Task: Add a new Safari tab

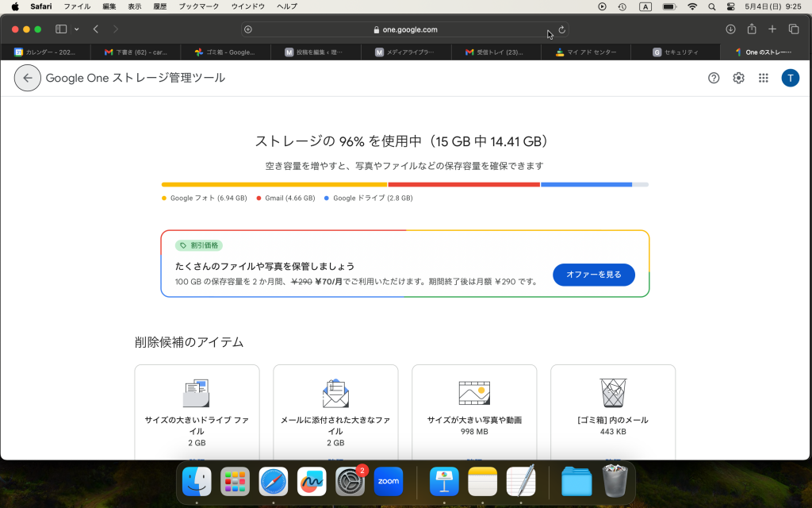Action: click(x=772, y=29)
